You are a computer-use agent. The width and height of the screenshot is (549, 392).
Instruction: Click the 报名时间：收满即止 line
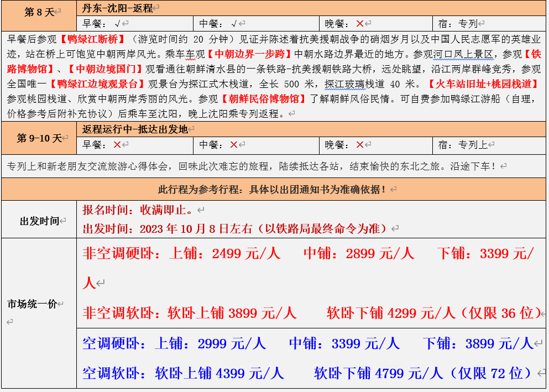pos(138,211)
